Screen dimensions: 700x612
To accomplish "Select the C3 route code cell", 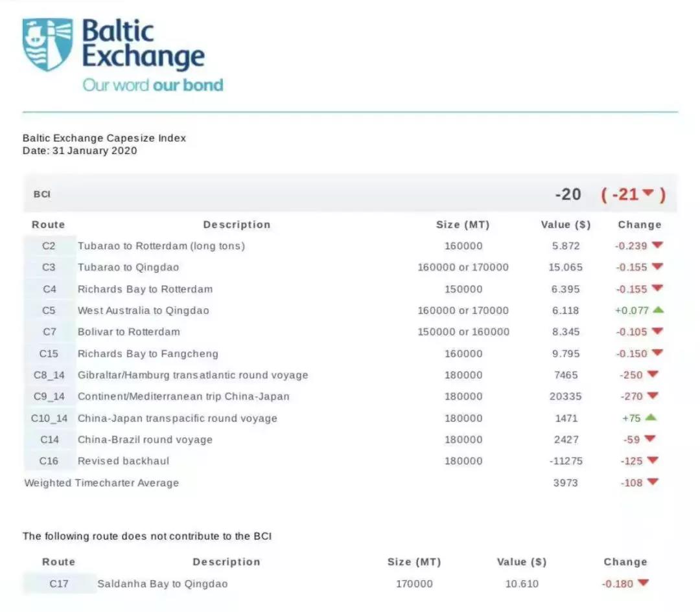I will (x=49, y=267).
